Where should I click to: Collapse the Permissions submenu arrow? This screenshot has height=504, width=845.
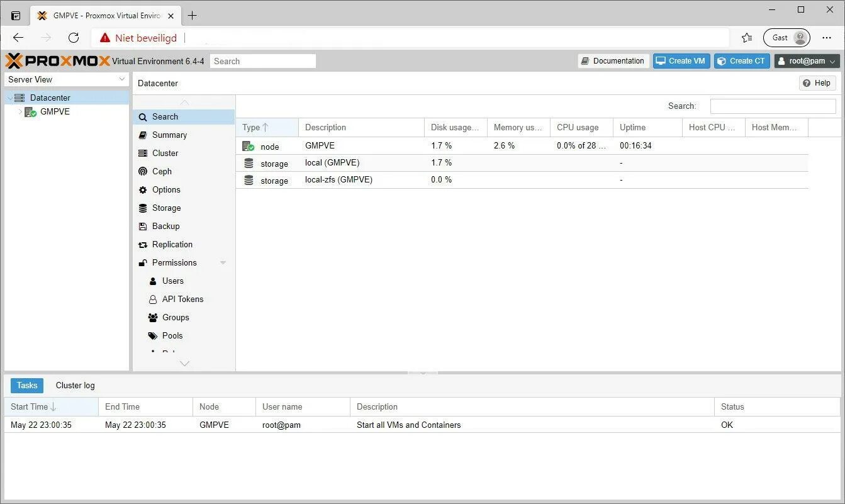223,263
